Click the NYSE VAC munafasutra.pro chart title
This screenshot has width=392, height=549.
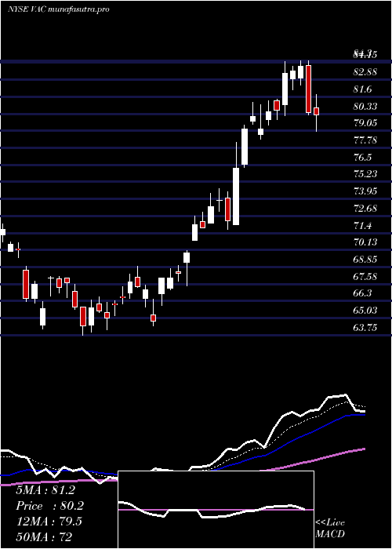[x=59, y=9]
